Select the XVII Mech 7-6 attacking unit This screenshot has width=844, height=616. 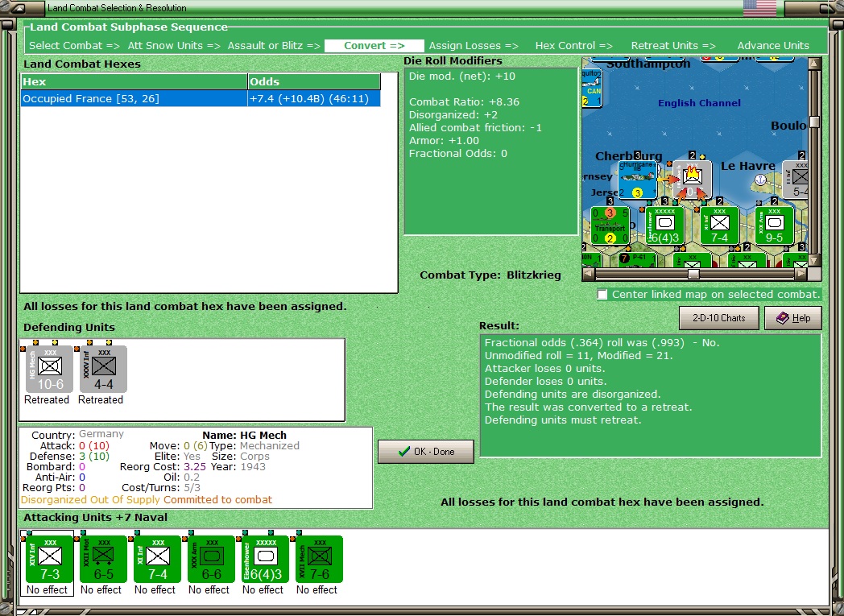(x=319, y=559)
